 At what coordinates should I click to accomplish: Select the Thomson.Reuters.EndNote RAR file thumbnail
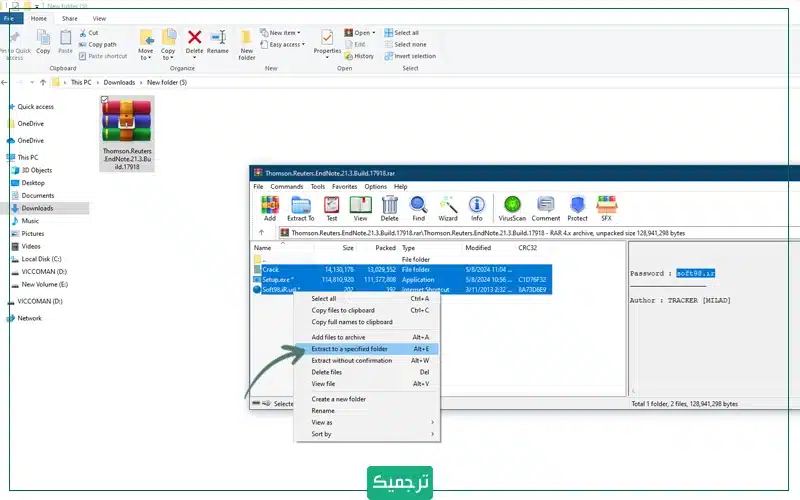[127, 134]
